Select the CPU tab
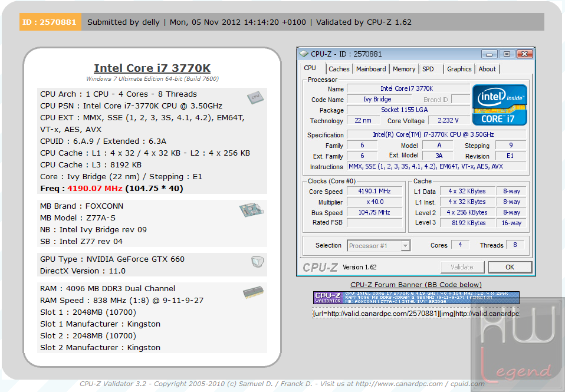Viewport: 565px width, 392px height. click(x=310, y=68)
